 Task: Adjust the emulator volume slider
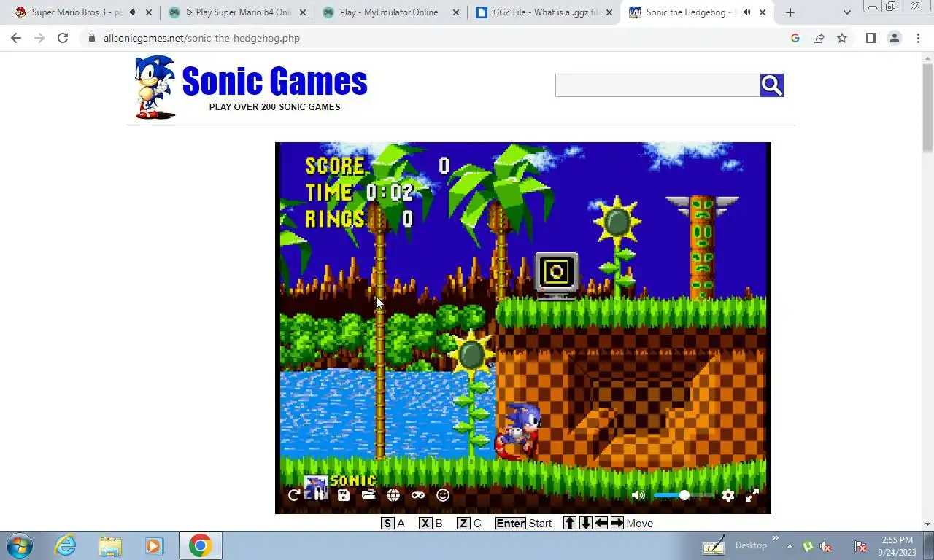[684, 495]
